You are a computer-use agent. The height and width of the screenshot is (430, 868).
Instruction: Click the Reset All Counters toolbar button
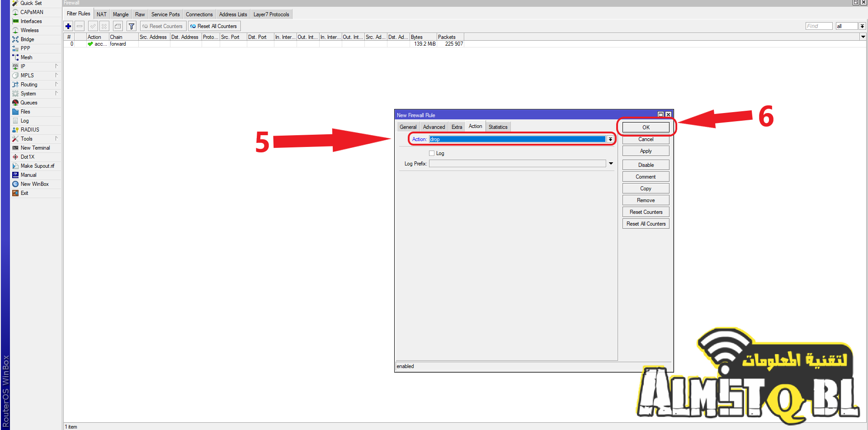point(214,26)
